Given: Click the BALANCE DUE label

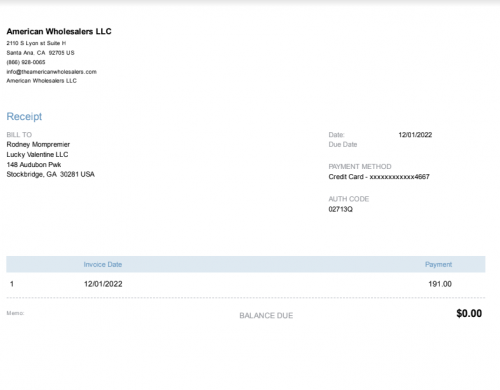Looking at the screenshot, I should point(266,316).
